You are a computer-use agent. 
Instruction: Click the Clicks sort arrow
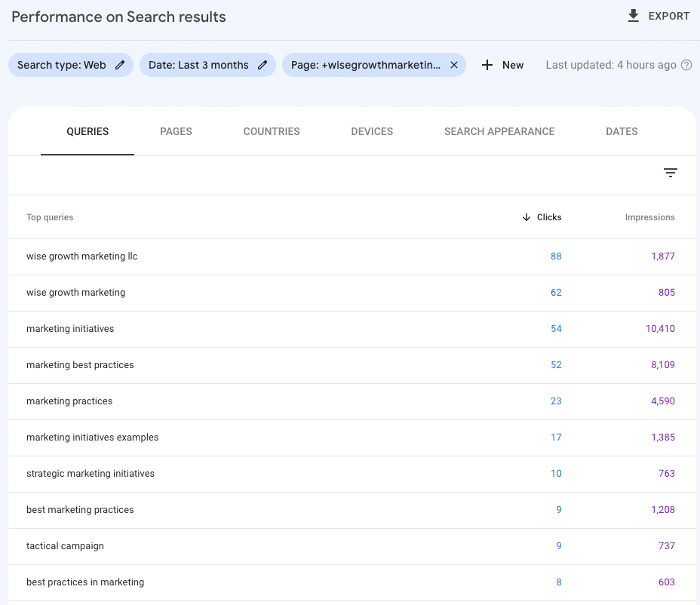527,217
